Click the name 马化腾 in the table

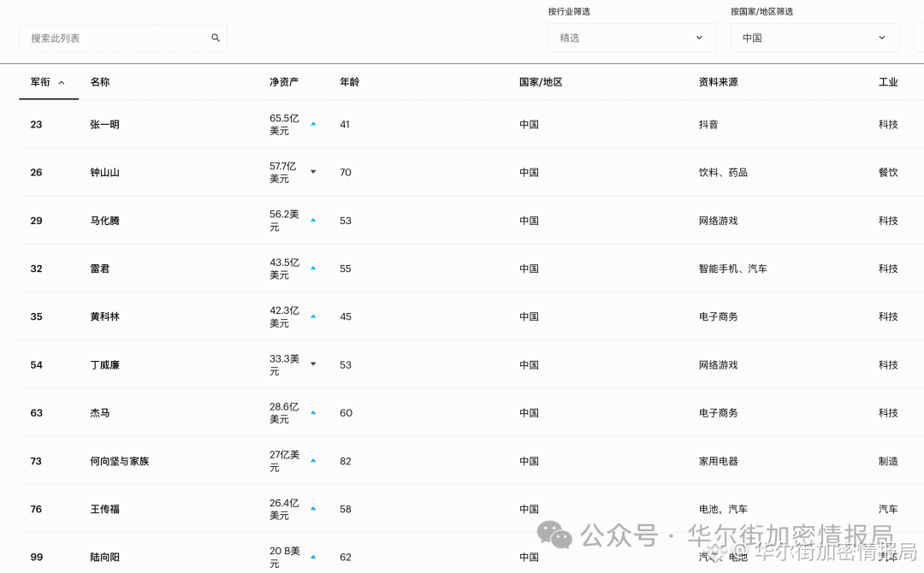pyautogui.click(x=105, y=220)
